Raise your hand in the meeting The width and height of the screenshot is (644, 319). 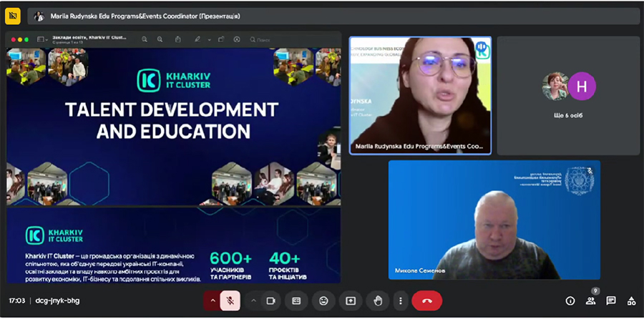pyautogui.click(x=377, y=300)
